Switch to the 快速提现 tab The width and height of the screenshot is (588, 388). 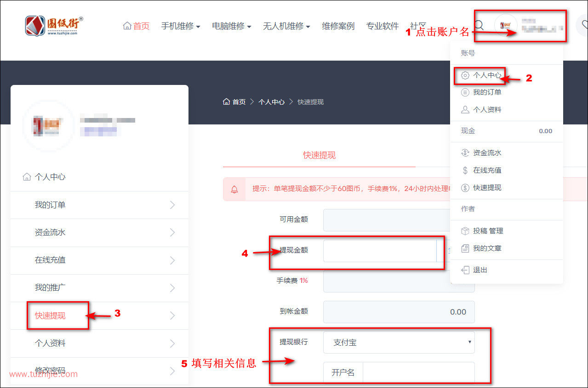pyautogui.click(x=319, y=155)
